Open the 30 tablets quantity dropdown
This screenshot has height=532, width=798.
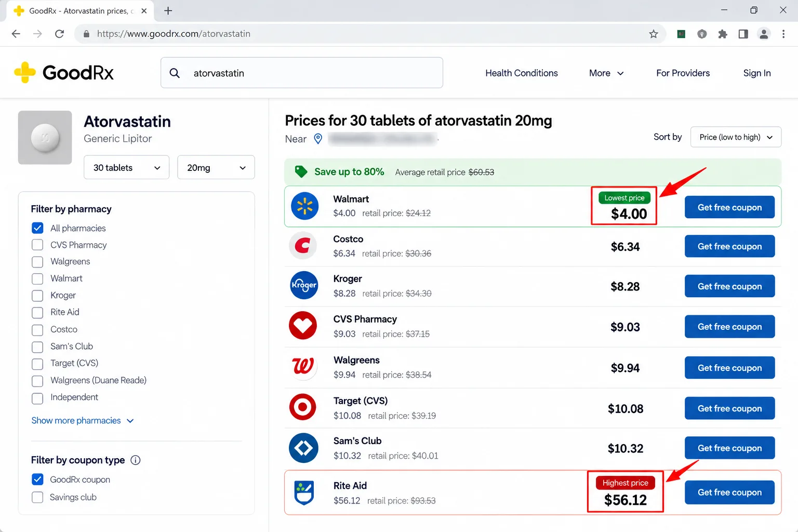[x=127, y=167]
